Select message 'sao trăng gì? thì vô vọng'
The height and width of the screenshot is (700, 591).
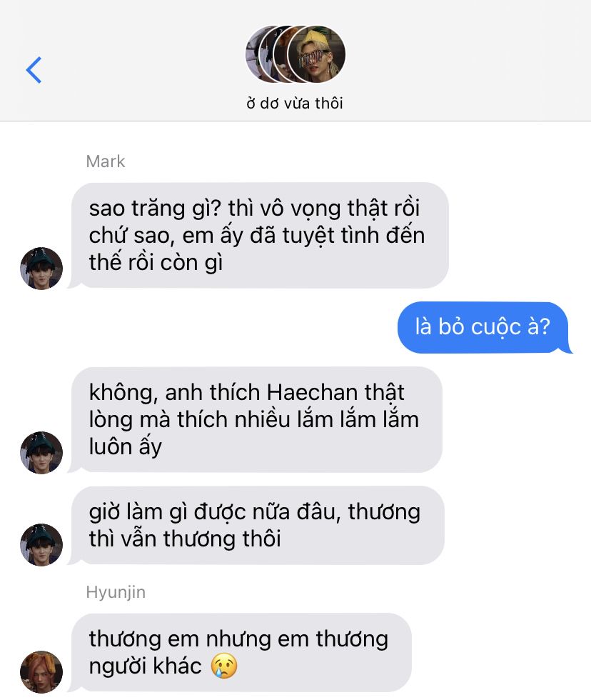tap(258, 235)
